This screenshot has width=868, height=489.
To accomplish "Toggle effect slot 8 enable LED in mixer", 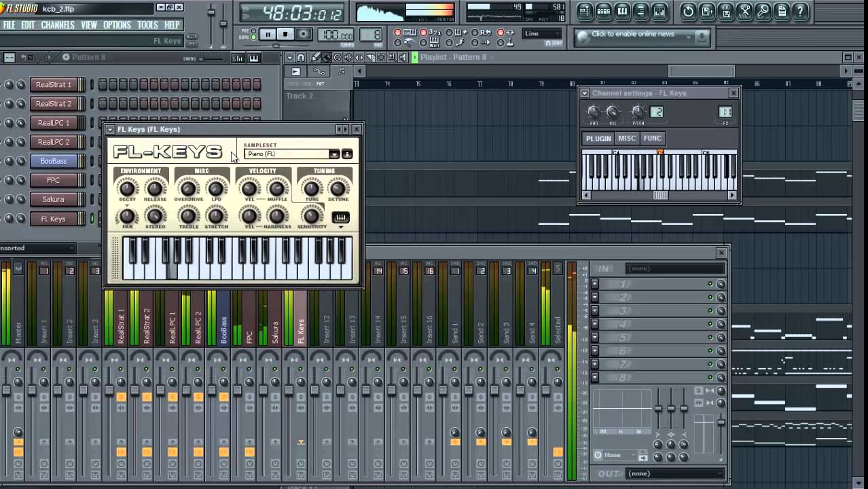I will pyautogui.click(x=710, y=378).
